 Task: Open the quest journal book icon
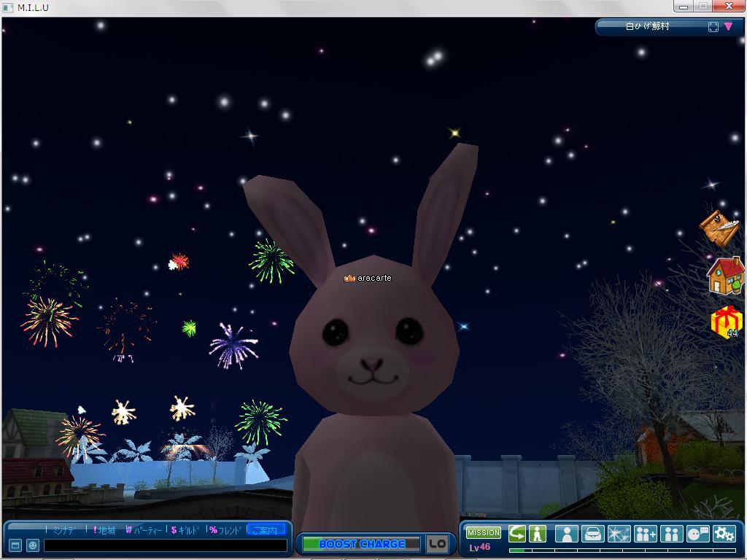[719, 228]
